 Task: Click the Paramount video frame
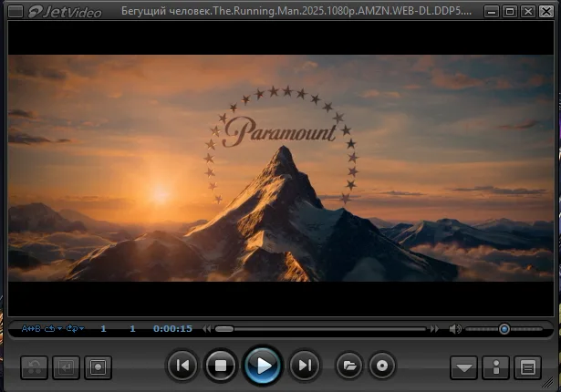click(281, 168)
